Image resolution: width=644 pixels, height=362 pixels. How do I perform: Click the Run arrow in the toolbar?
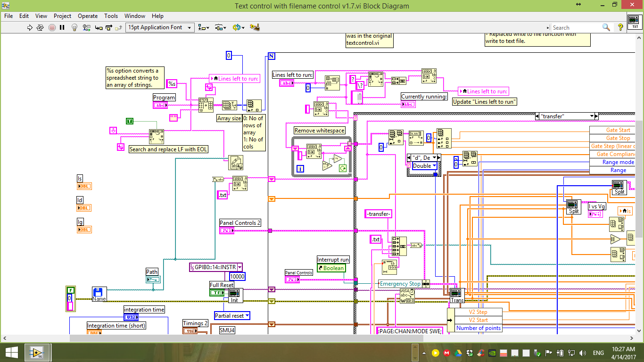coord(30,27)
